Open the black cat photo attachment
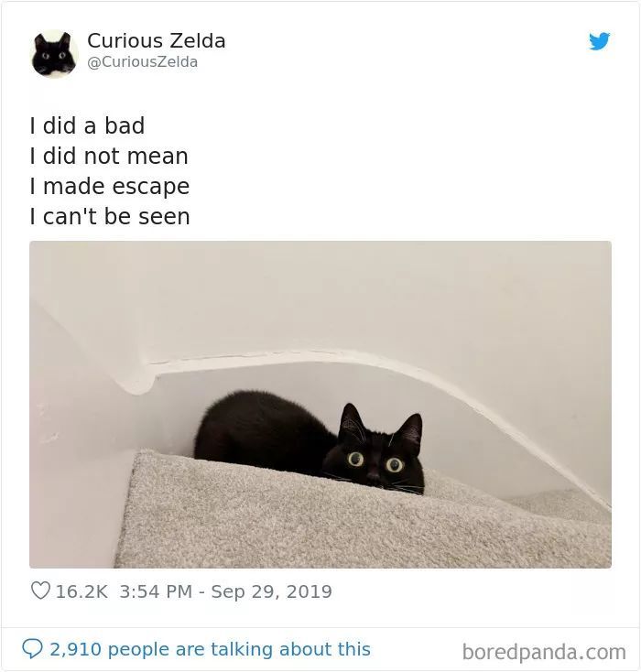The width and height of the screenshot is (641, 672). pyautogui.click(x=320, y=404)
